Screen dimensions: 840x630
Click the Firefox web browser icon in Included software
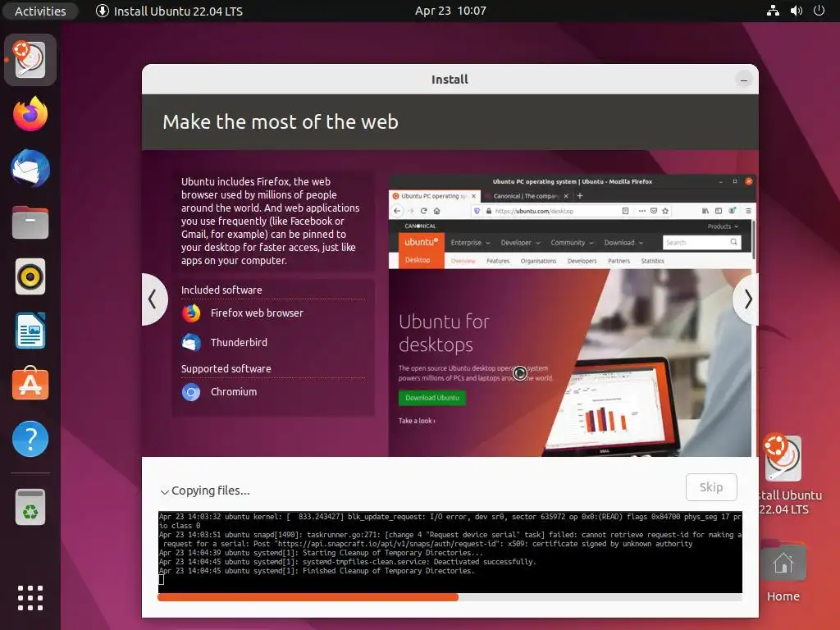(x=191, y=313)
